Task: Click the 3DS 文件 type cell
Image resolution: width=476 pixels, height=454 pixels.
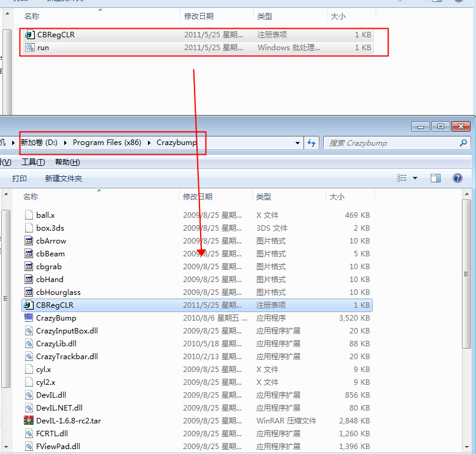Action: pos(272,228)
